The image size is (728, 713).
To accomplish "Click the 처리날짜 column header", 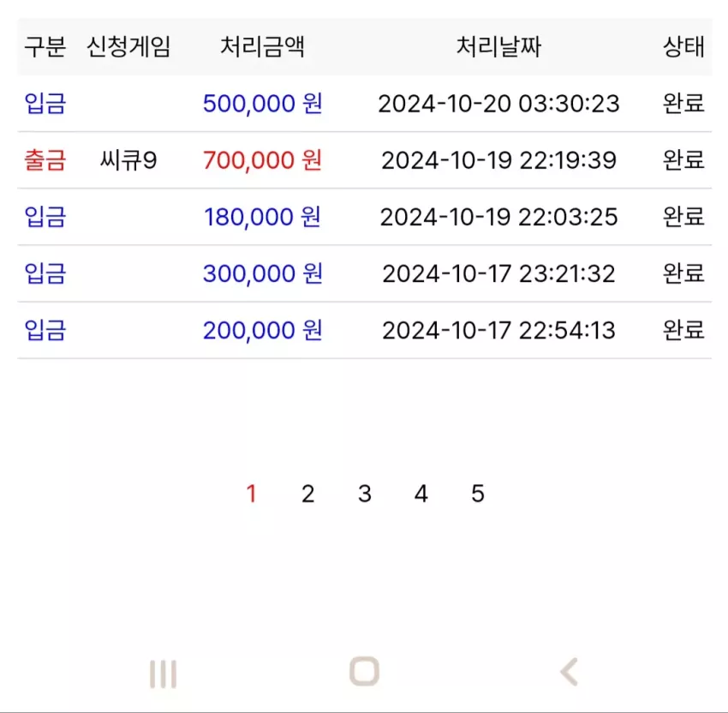I will tap(498, 47).
